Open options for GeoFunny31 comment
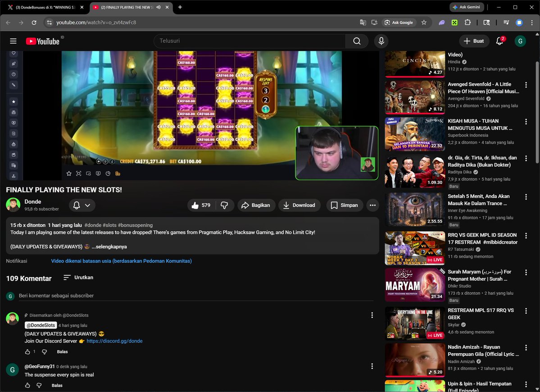 click(x=372, y=366)
